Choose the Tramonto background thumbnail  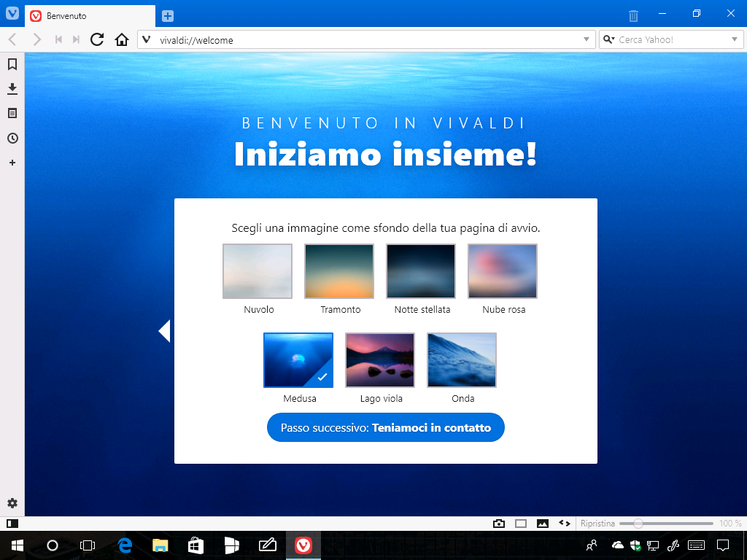pos(339,271)
